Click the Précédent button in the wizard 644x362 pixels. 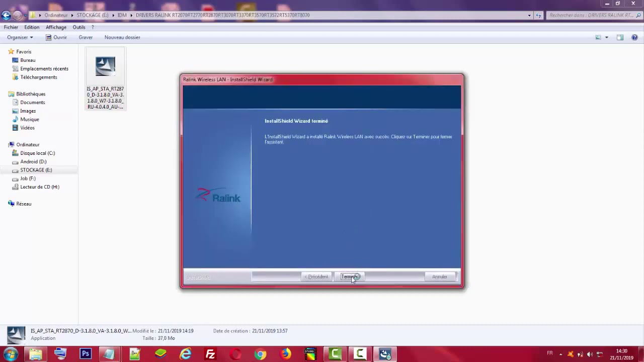coord(317,277)
